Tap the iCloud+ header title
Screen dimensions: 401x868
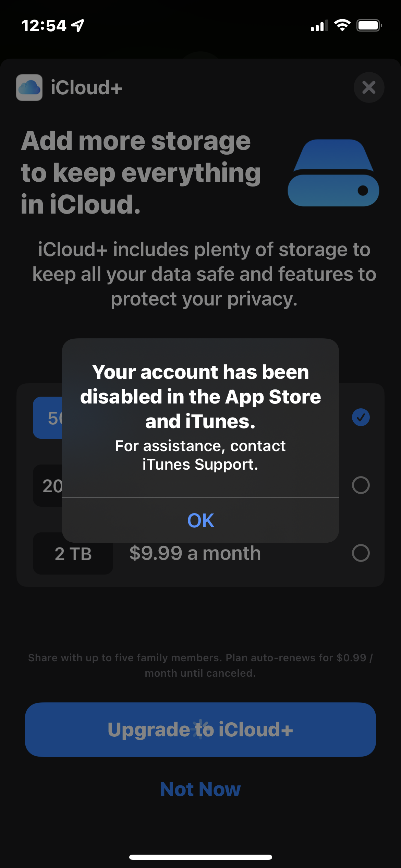click(x=86, y=87)
